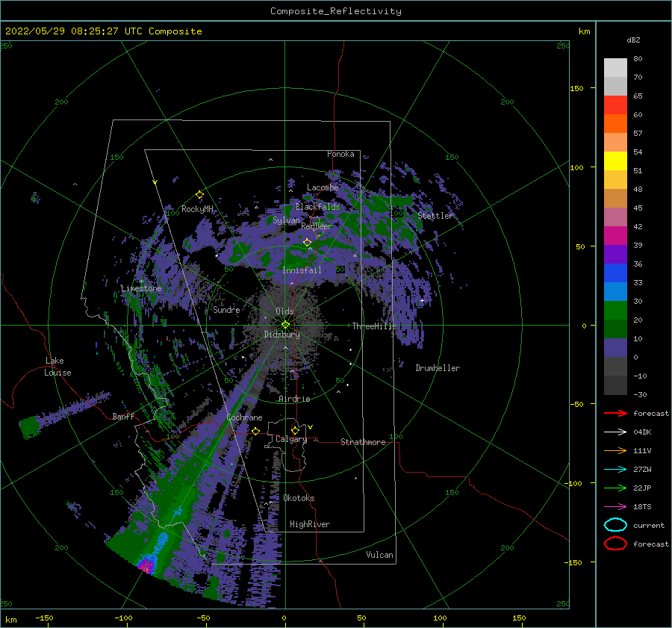Click the Sundre town label
672x628 pixels.
(226, 309)
